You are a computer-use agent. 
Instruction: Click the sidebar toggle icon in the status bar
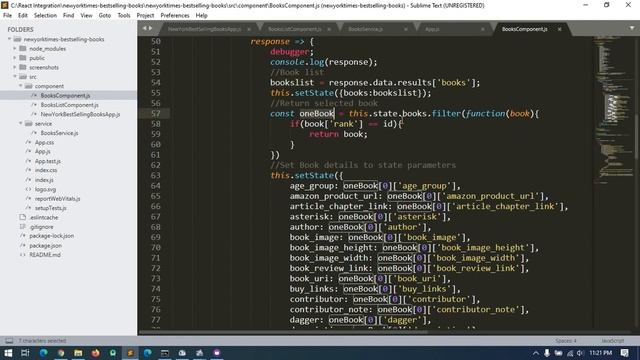[9, 340]
